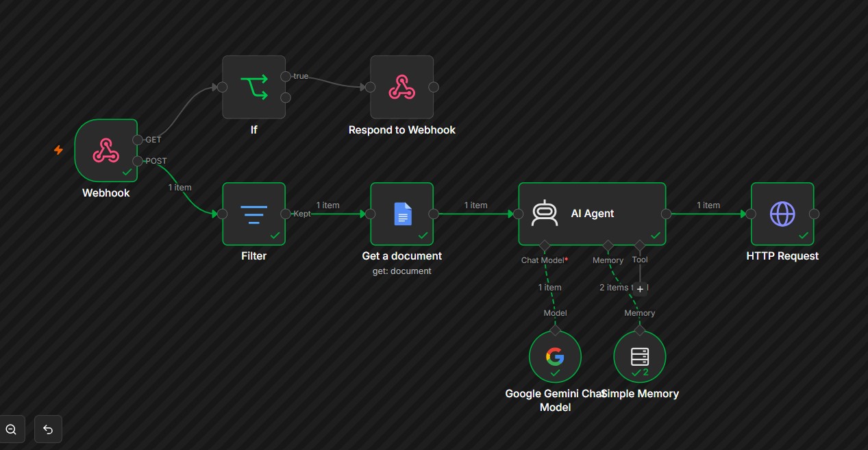Click the If node false output connector

(x=286, y=98)
